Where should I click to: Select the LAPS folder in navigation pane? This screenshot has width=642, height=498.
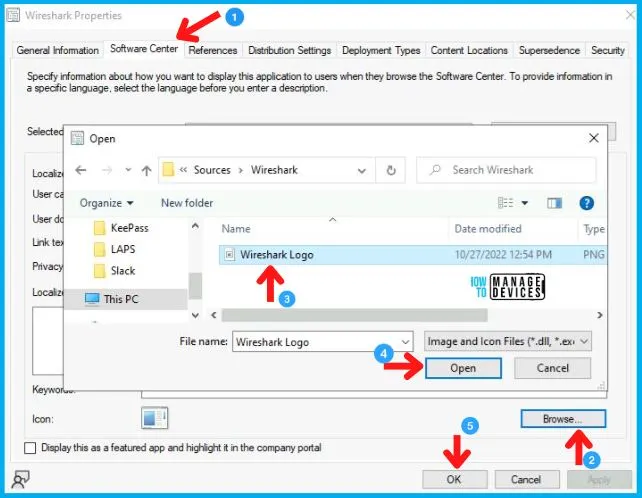pos(115,249)
